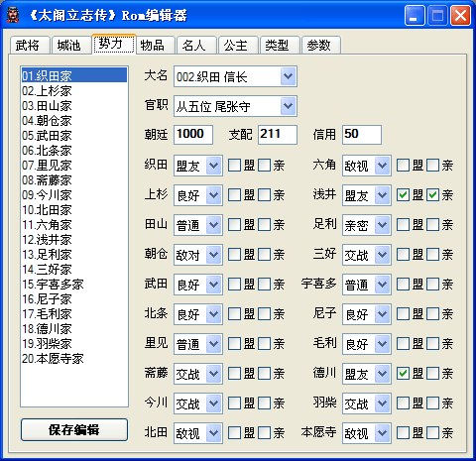Image resolution: width=476 pixels, height=461 pixels.
Task: Minimize the Rom编辑器 window
Action: click(x=415, y=16)
